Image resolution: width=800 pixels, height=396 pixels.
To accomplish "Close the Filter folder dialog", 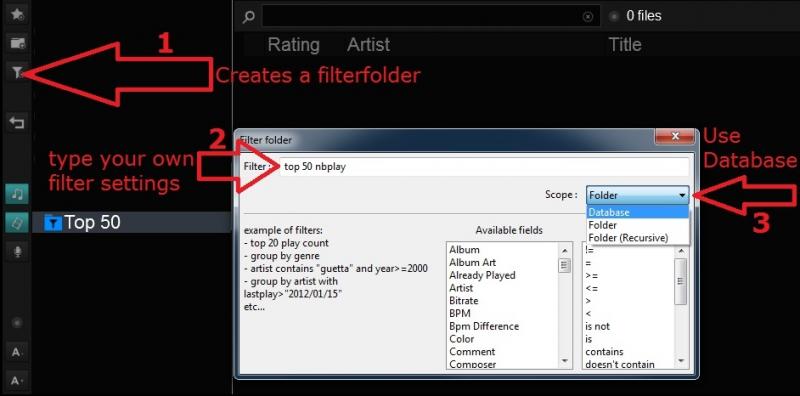I will point(675,136).
